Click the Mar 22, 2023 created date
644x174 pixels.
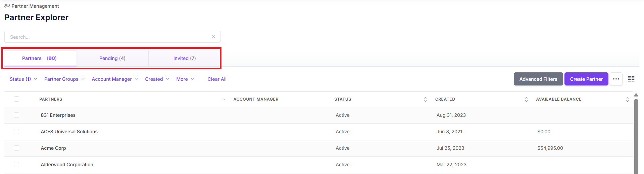pyautogui.click(x=451, y=165)
